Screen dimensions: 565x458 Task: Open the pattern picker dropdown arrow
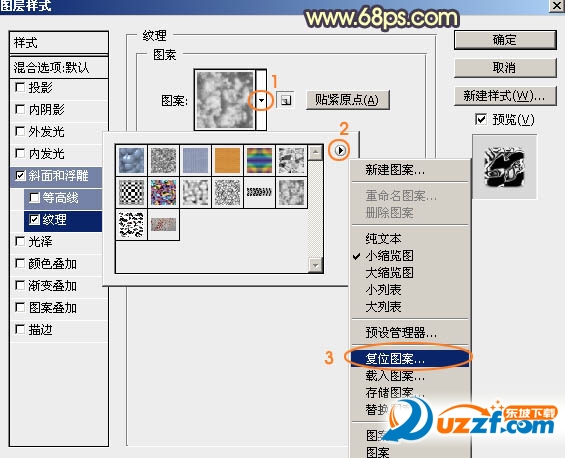[262, 100]
